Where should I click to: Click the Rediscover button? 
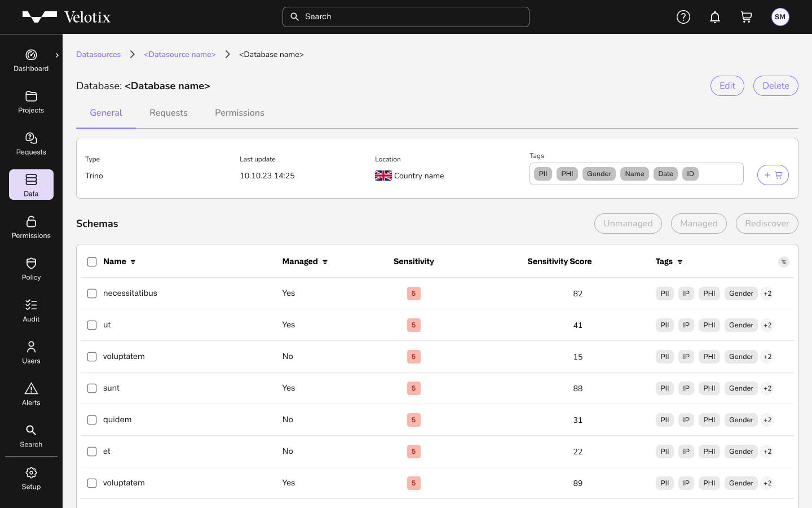pos(767,224)
